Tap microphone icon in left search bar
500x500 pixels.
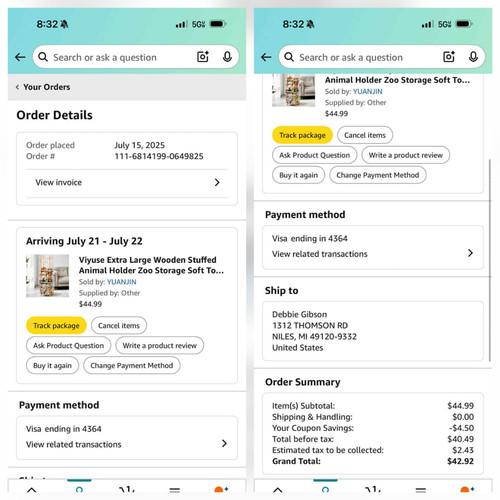click(227, 57)
